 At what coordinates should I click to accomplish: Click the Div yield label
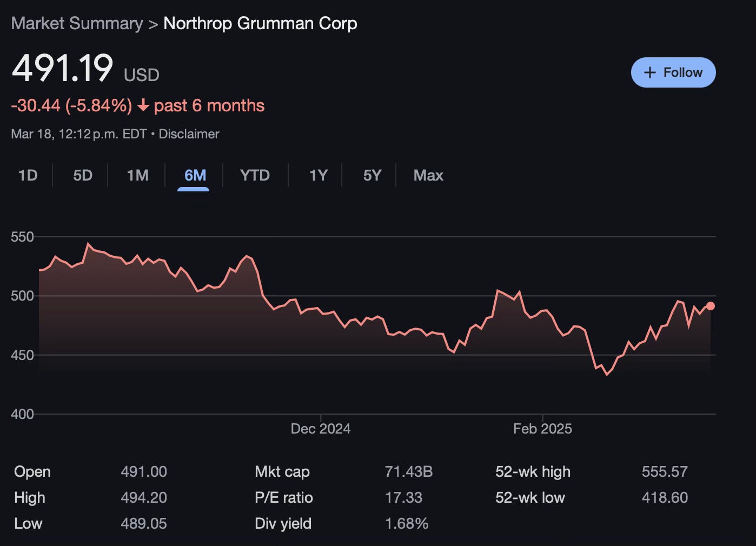pyautogui.click(x=283, y=523)
